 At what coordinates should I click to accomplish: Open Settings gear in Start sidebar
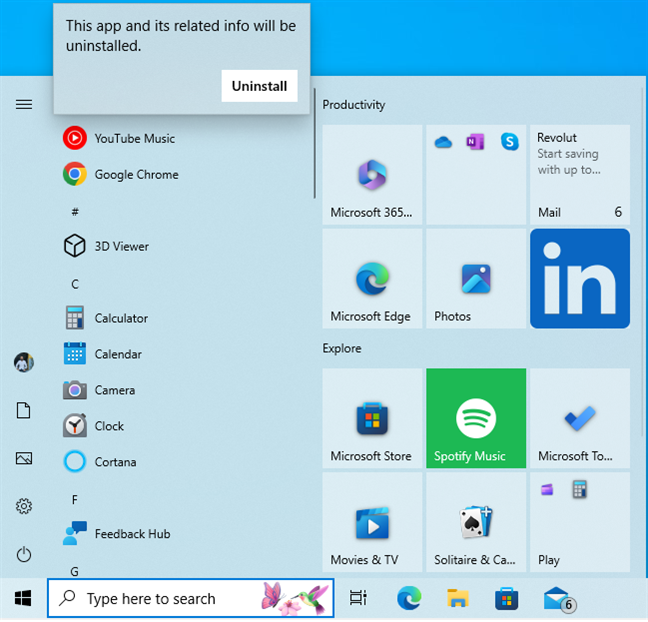click(x=24, y=506)
